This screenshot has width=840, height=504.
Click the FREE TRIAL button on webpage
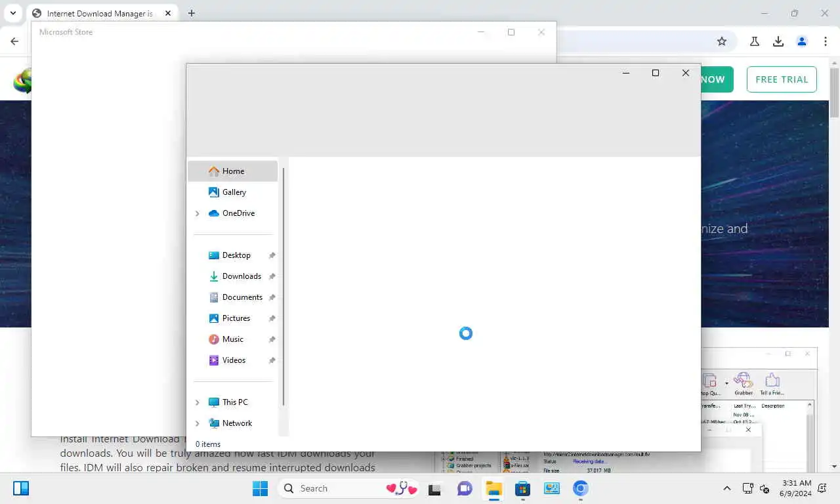782,79
